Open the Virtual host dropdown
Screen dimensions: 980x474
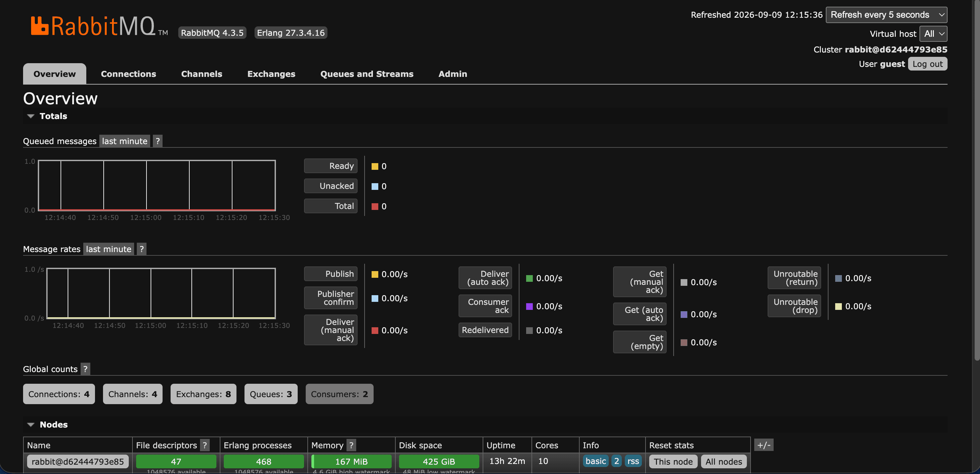coord(933,34)
